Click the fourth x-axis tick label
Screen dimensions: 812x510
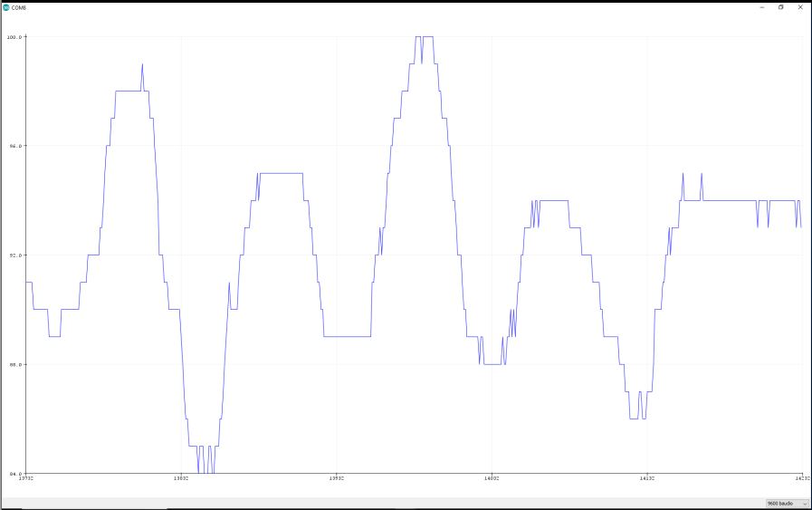[492, 479]
